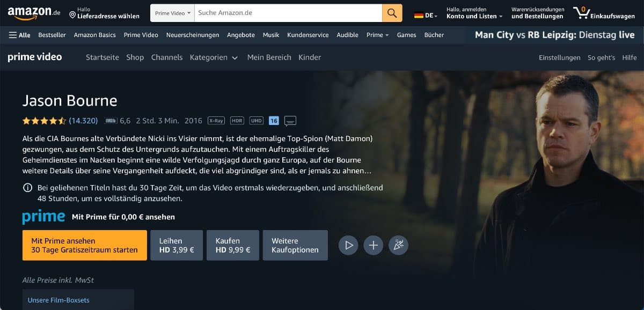The width and height of the screenshot is (644, 310).
Task: Click the blue prime logo
Action: click(44, 217)
